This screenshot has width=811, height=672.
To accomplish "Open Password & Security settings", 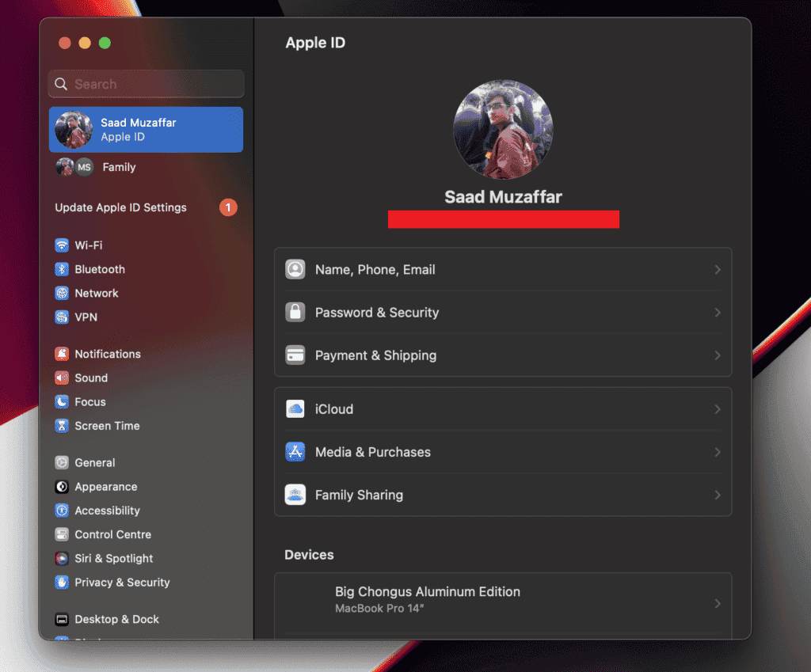I will (376, 313).
